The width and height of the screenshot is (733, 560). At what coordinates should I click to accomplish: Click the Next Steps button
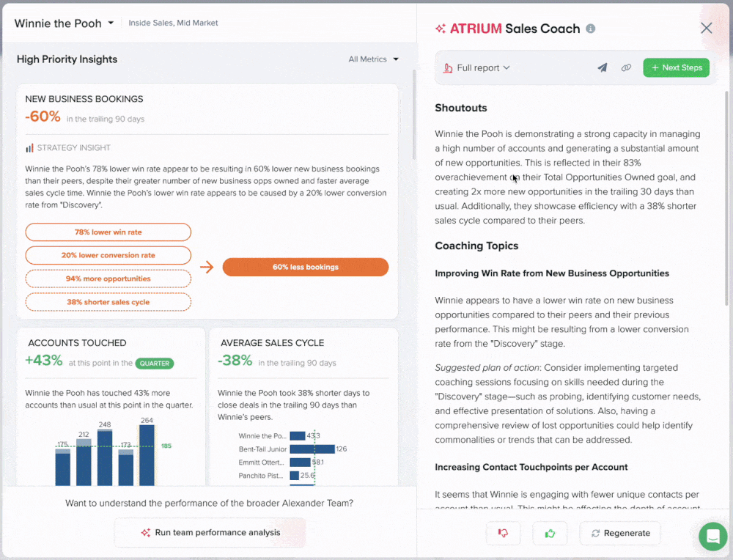point(676,67)
